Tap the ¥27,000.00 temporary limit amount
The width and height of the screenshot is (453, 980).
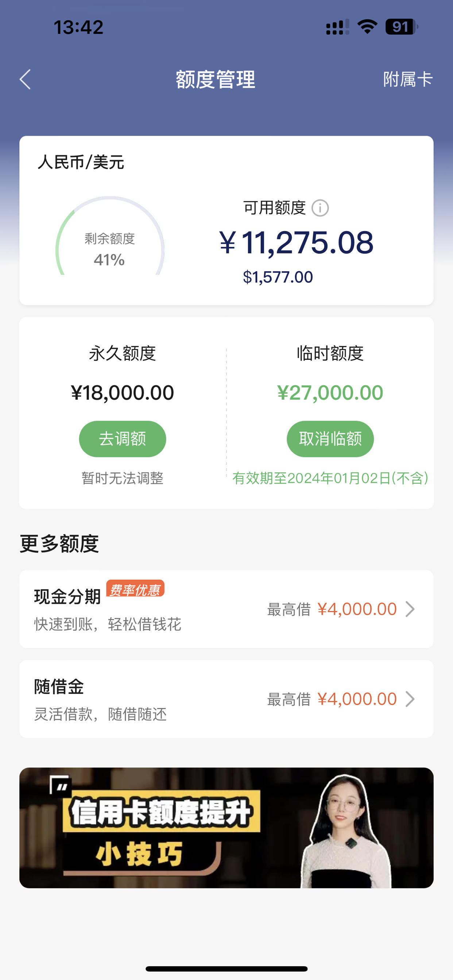(x=330, y=393)
